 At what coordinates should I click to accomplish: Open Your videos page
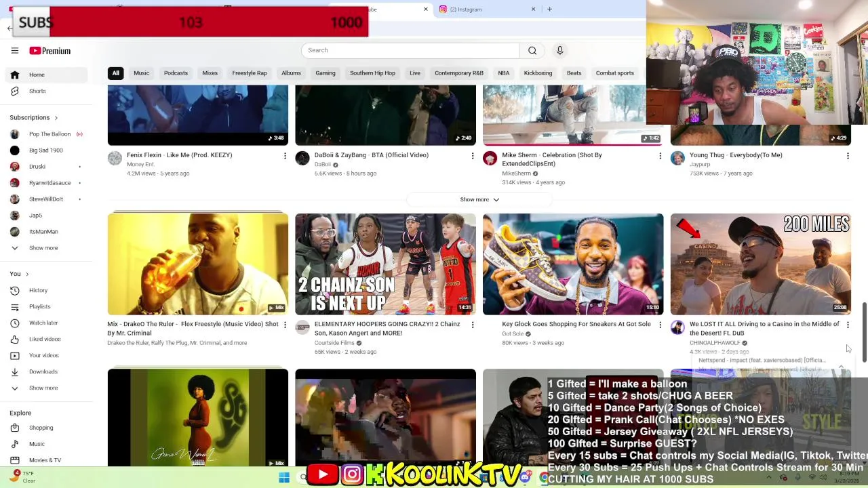pos(45,355)
